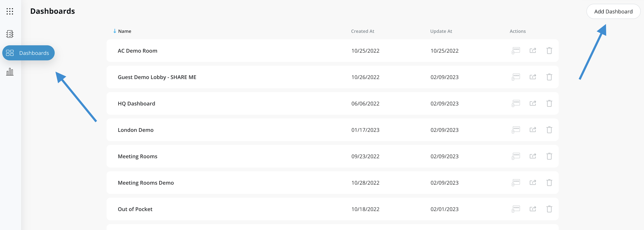Click the Add Dashboard button

point(613,11)
